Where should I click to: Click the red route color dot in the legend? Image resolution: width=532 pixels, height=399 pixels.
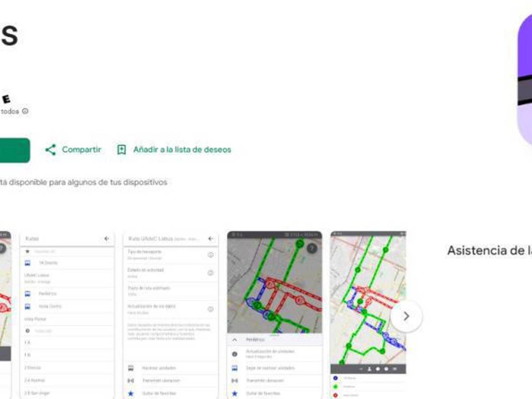coord(335,395)
